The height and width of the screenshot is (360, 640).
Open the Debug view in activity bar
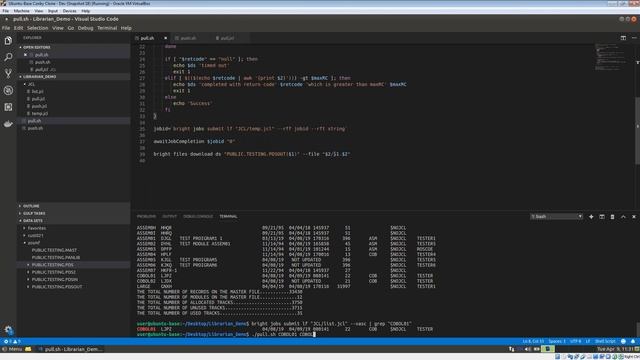click(x=8, y=90)
